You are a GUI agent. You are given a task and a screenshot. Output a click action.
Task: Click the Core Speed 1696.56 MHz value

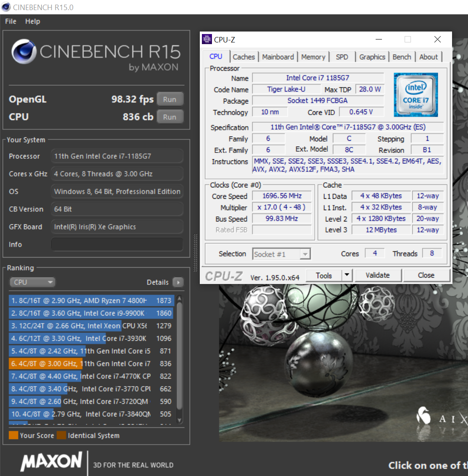tap(282, 196)
